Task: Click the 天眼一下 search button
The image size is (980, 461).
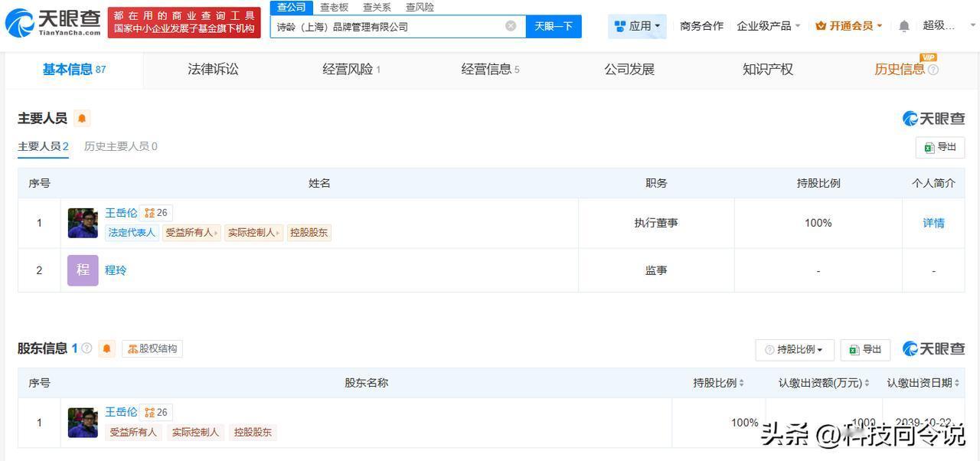Action: point(554,26)
